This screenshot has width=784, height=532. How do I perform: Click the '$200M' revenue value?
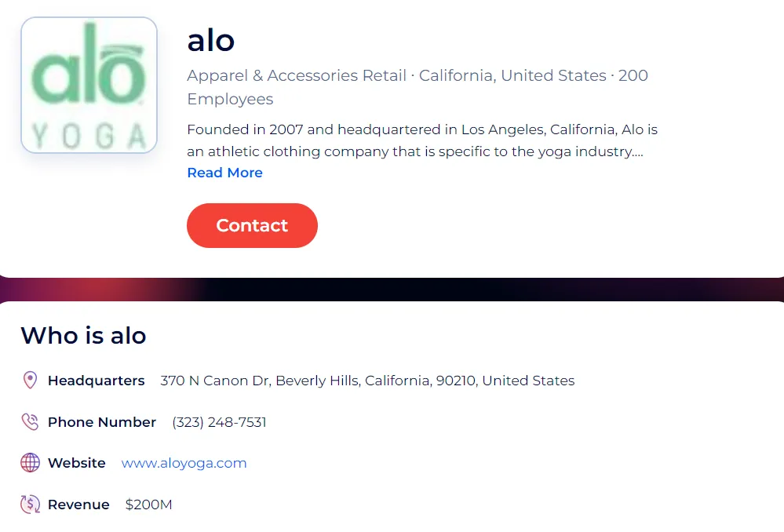pyautogui.click(x=148, y=505)
